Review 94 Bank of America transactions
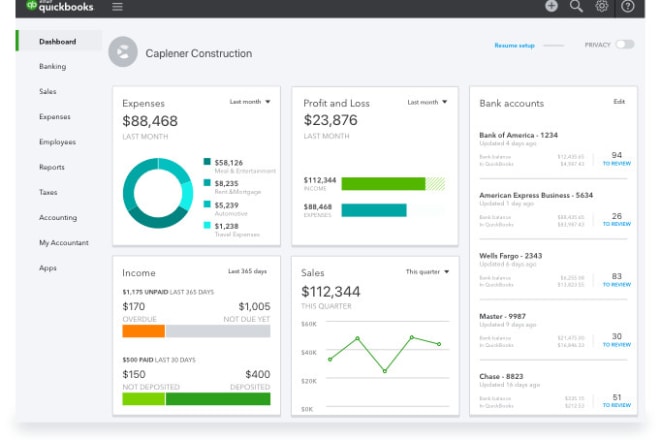The width and height of the screenshot is (660, 440). click(x=617, y=159)
